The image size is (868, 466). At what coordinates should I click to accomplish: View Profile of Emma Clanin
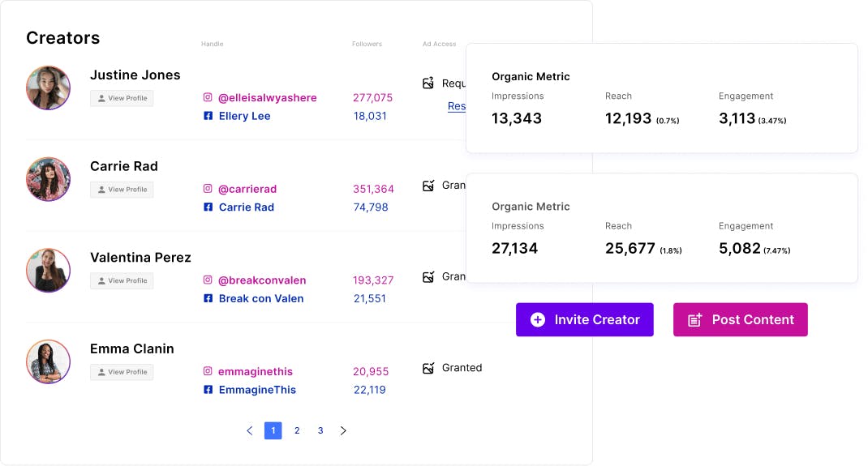click(x=122, y=372)
